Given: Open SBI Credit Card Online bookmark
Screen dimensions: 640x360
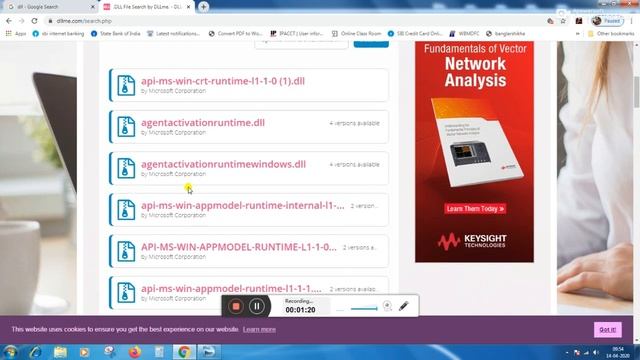Looking at the screenshot, I should (415, 33).
